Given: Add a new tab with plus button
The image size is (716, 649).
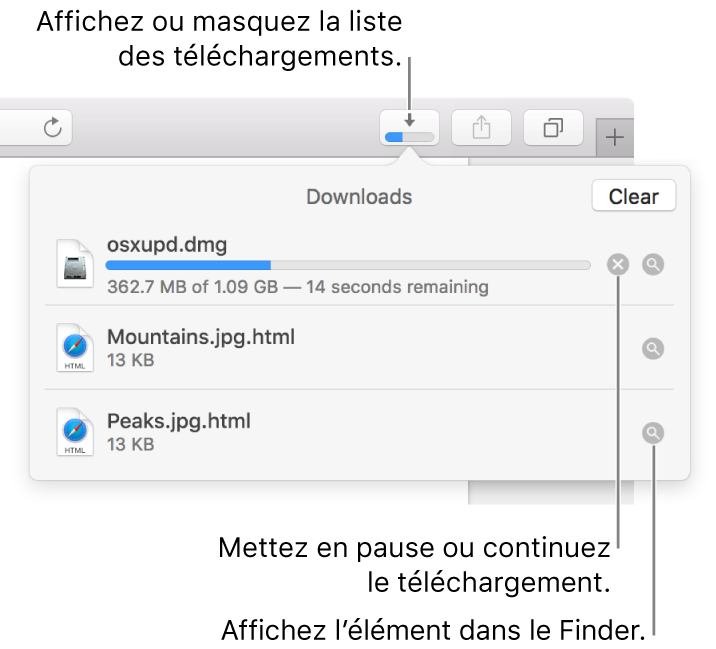Looking at the screenshot, I should tap(615, 137).
